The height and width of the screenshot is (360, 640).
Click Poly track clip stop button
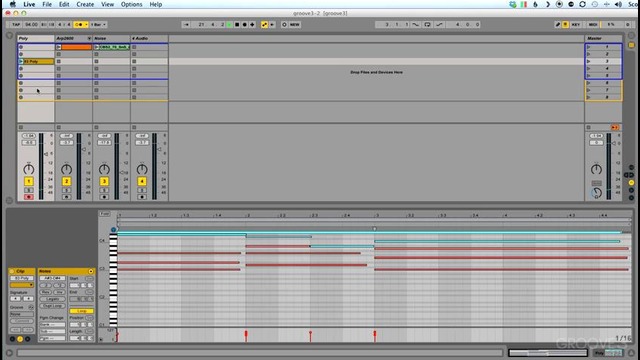point(21,127)
